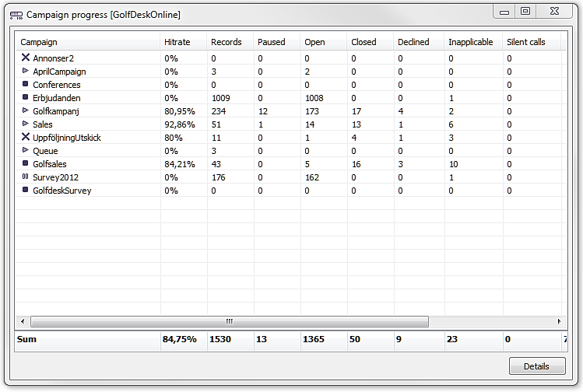
Task: Click the 10 inapplicable value for Golfsales
Action: pos(453,164)
